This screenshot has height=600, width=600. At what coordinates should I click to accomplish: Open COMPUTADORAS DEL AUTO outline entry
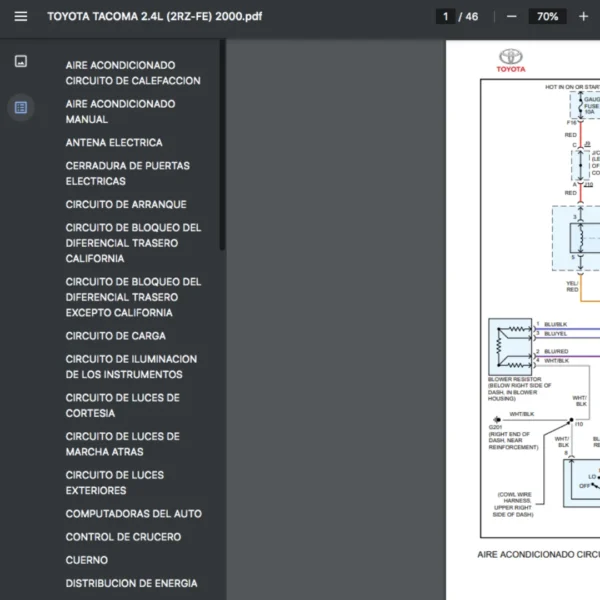133,514
